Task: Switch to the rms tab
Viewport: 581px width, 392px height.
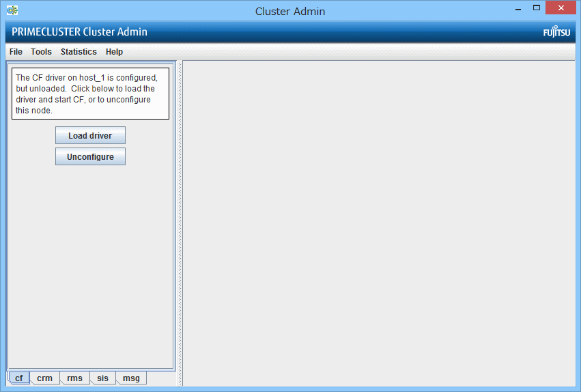Action: click(74, 378)
